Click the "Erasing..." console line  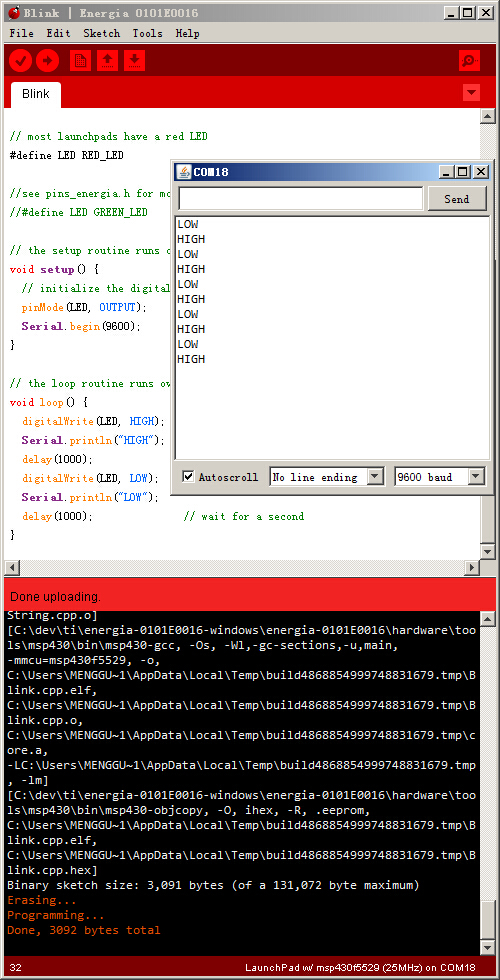(x=41, y=901)
